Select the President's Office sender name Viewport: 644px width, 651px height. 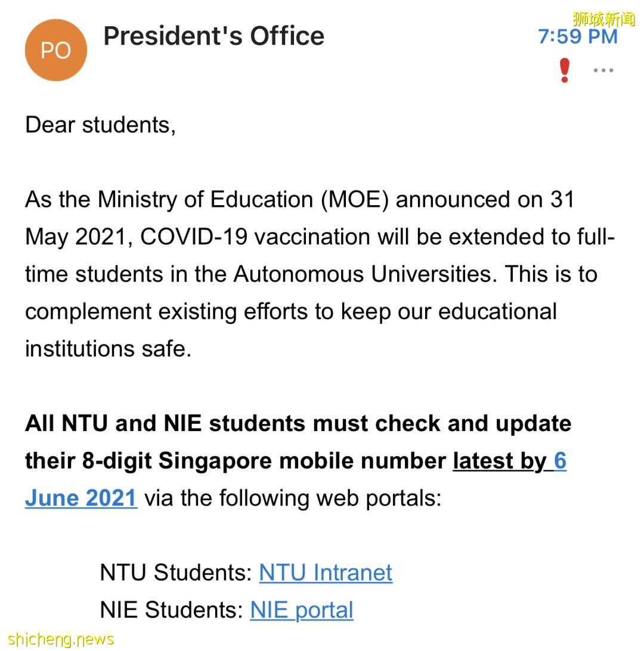pos(214,36)
